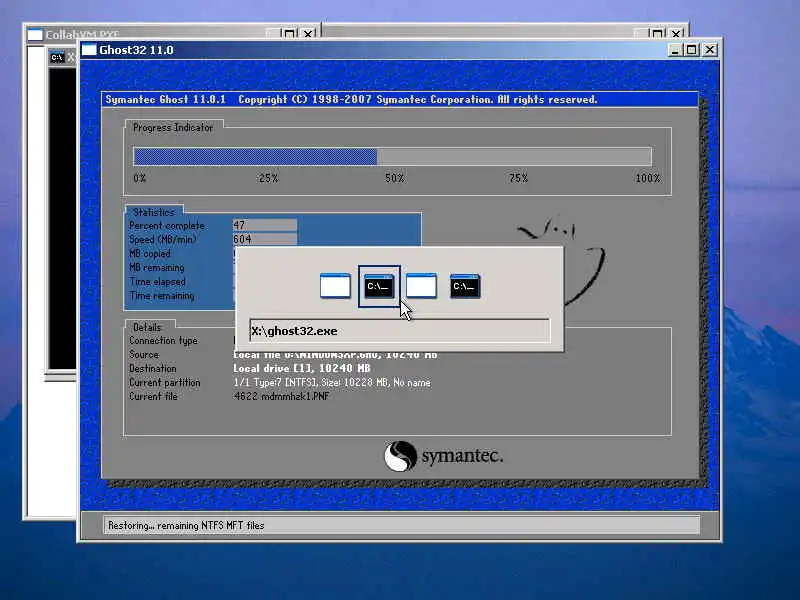The image size is (800, 600).
Task: Click the Ghost32 11.0 title bar text
Action: [x=136, y=50]
